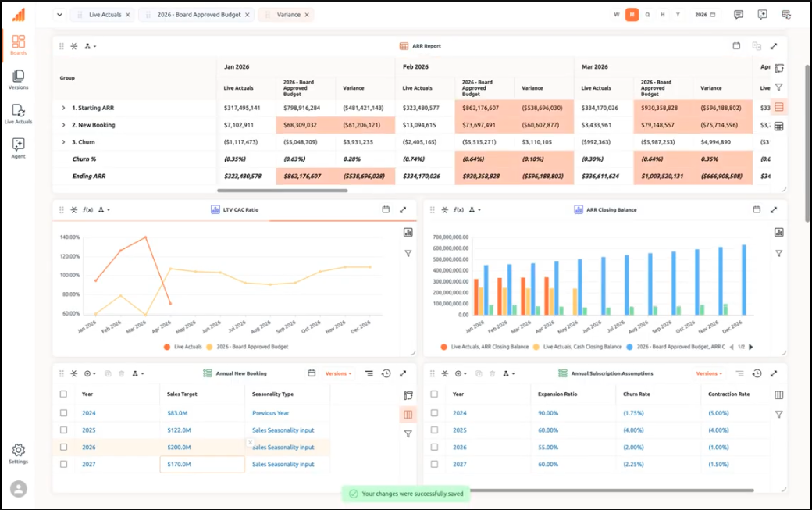This screenshot has width=812, height=510.
Task: Switch the period to Q (quarterly)
Action: click(x=647, y=15)
